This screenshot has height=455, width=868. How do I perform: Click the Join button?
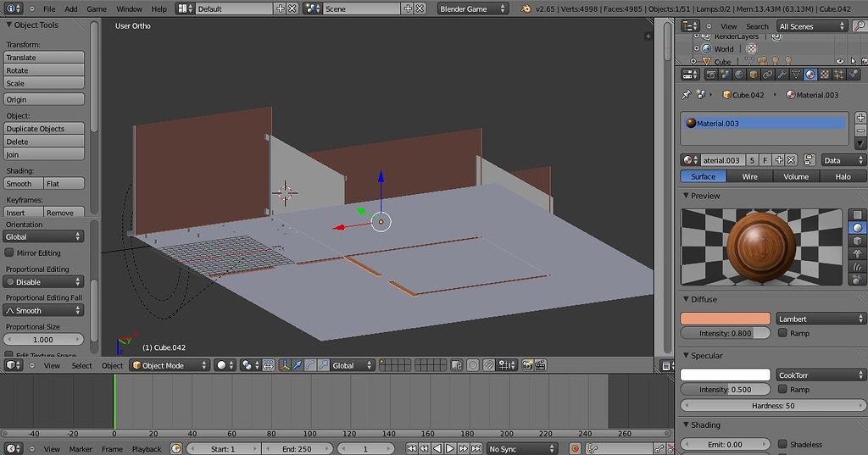pyautogui.click(x=44, y=154)
